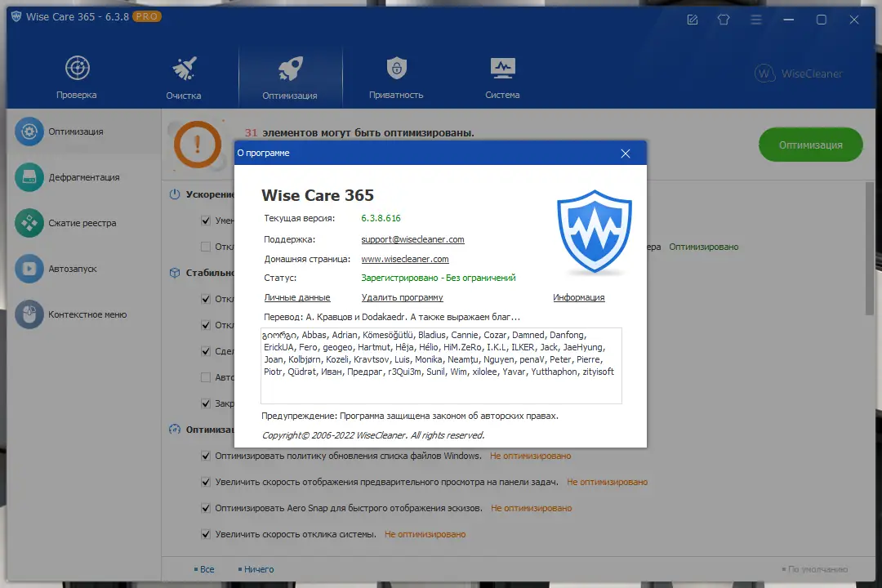882x588 pixels.
Task: Toggle checkbox for Оптимизировать политику обновления списка файлов
Action: pyautogui.click(x=206, y=456)
